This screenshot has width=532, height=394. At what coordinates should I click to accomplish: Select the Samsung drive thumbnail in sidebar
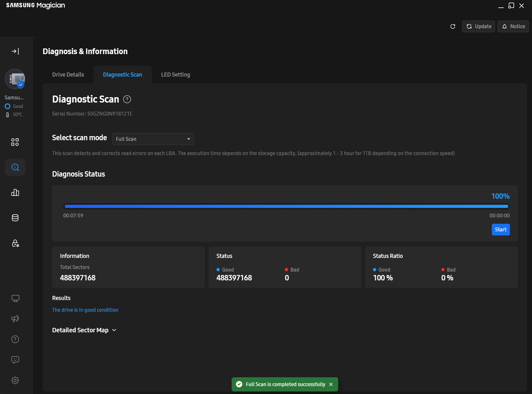tap(15, 79)
